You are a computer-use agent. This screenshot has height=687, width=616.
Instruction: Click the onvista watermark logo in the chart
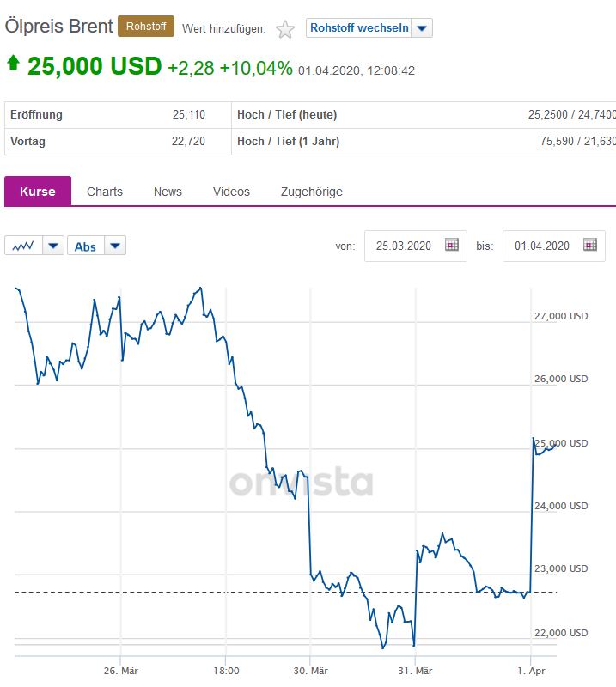pos(301,483)
